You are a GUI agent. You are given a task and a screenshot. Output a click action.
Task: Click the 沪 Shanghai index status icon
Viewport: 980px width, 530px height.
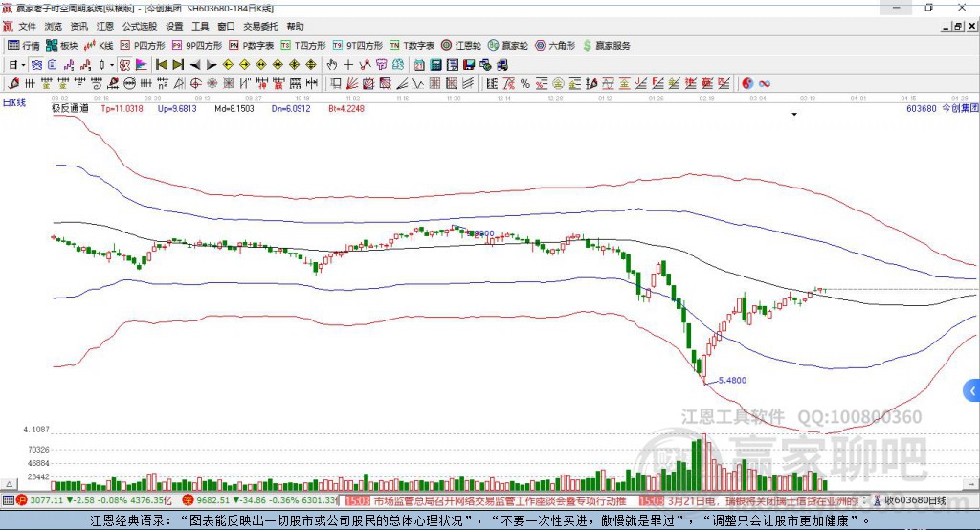[x=22, y=500]
